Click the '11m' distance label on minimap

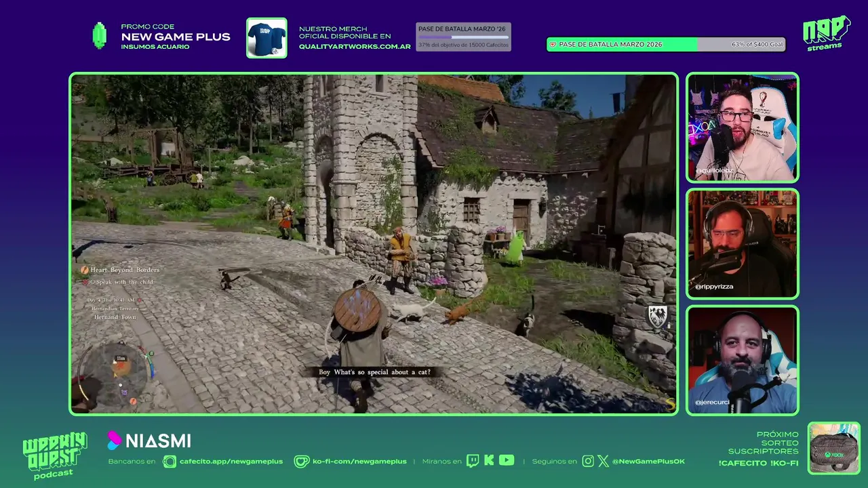pyautogui.click(x=121, y=358)
